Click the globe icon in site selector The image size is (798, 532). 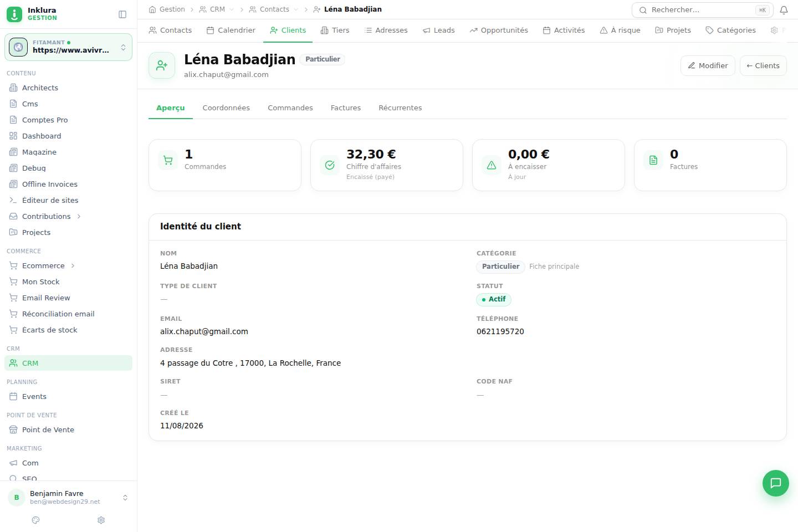click(18, 47)
